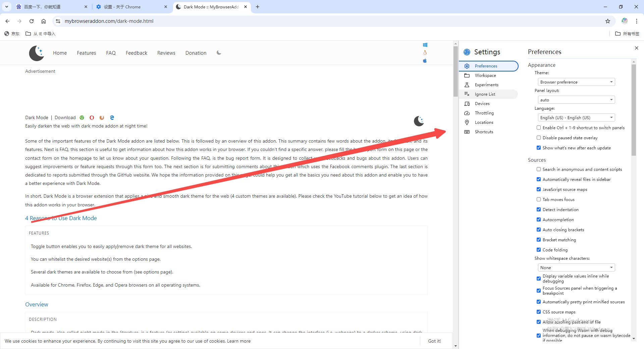This screenshot has width=644, height=349.
Task: Uncheck Show what's new after each update
Action: click(x=539, y=148)
